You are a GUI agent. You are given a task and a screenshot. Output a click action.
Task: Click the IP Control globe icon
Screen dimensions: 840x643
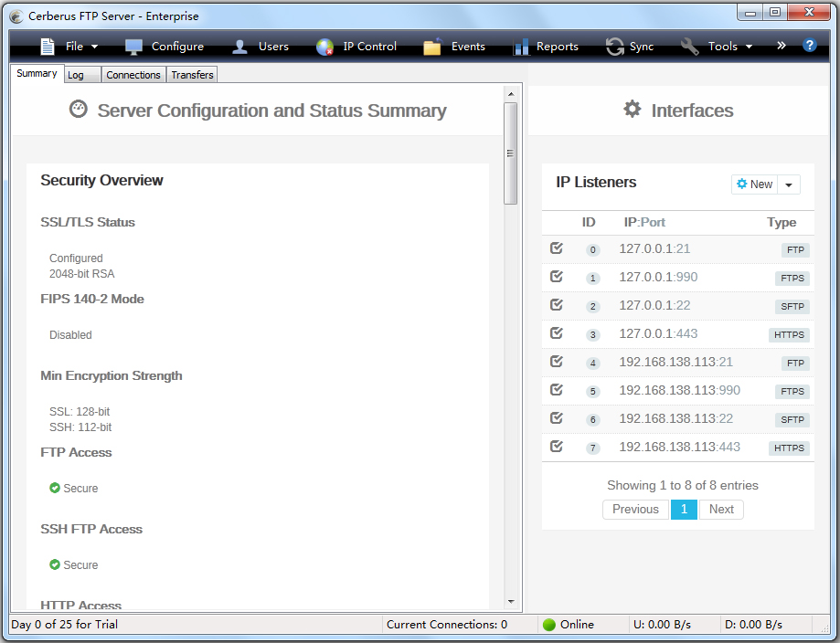(324, 47)
